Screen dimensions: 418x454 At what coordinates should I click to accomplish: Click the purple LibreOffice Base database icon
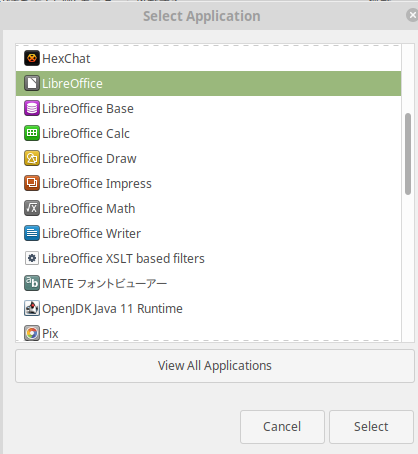point(32,108)
